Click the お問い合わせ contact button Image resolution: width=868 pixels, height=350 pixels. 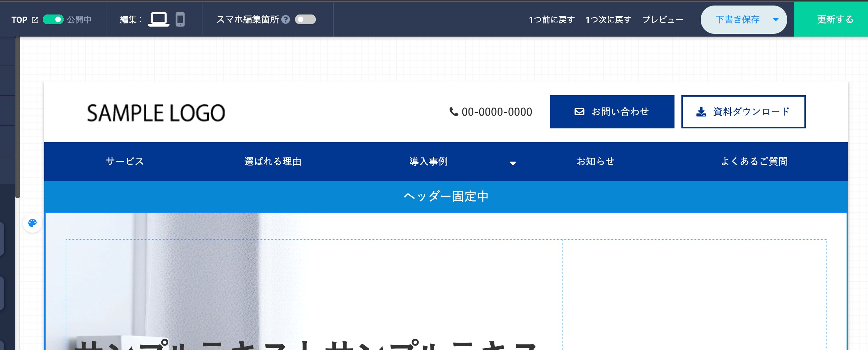[612, 112]
